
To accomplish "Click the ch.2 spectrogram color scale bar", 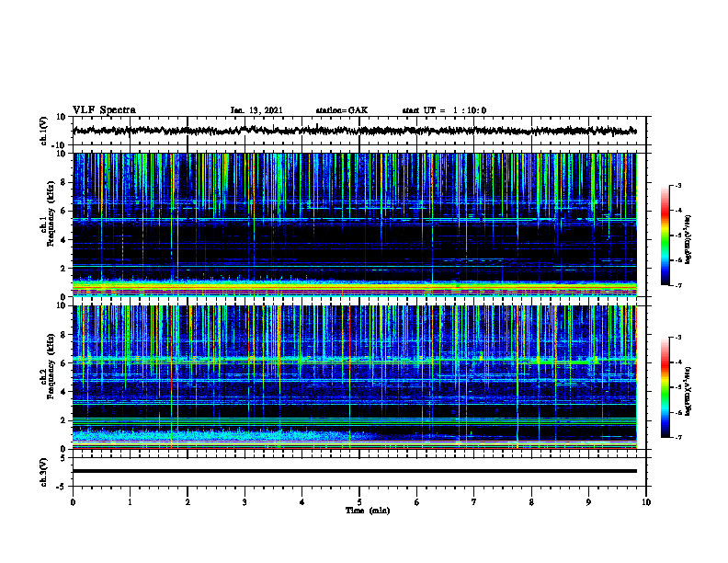I will click(x=665, y=387).
